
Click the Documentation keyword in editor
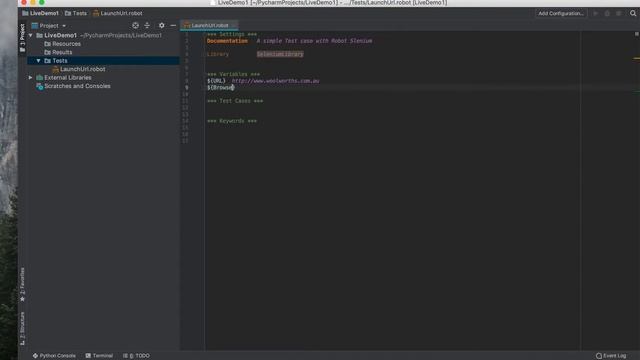point(227,41)
